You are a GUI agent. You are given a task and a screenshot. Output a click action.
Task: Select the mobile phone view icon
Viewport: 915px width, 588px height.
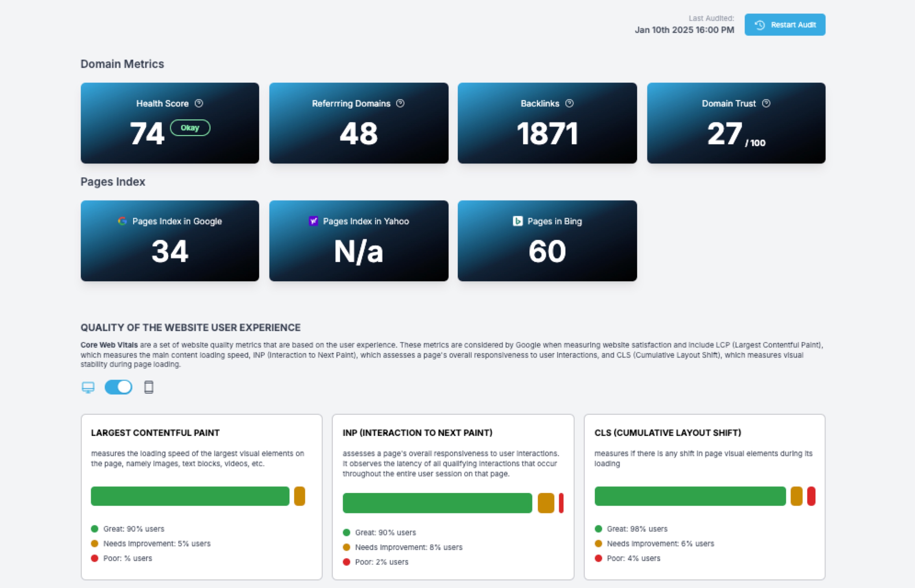pos(149,387)
